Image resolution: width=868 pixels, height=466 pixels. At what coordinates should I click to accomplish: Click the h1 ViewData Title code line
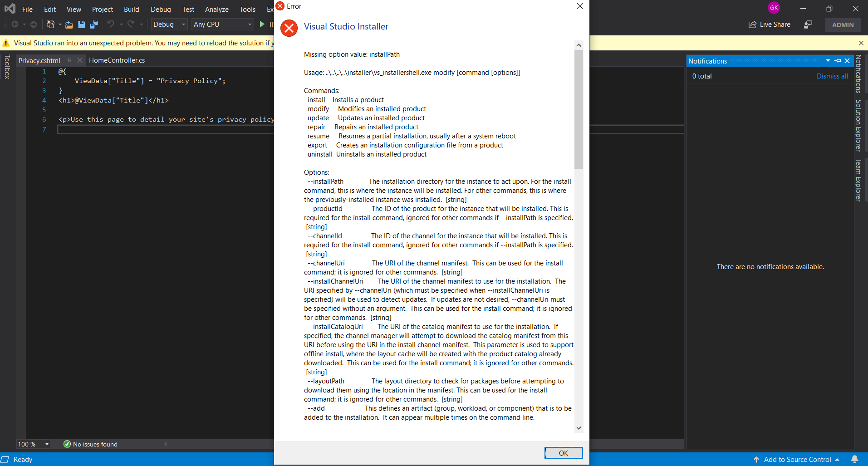[x=113, y=100]
